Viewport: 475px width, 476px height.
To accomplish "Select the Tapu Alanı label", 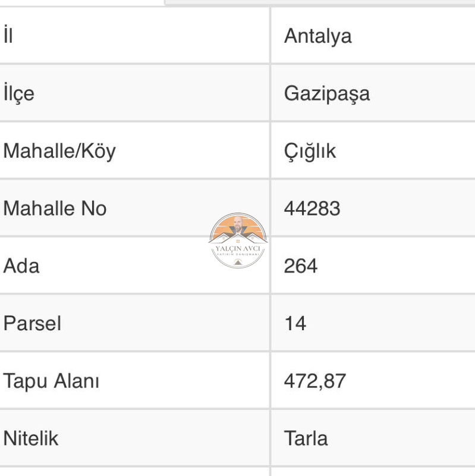I will pos(51,381).
